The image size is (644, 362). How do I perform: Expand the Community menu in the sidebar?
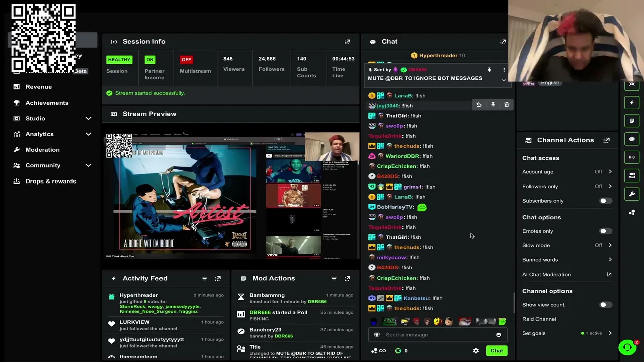pyautogui.click(x=88, y=165)
